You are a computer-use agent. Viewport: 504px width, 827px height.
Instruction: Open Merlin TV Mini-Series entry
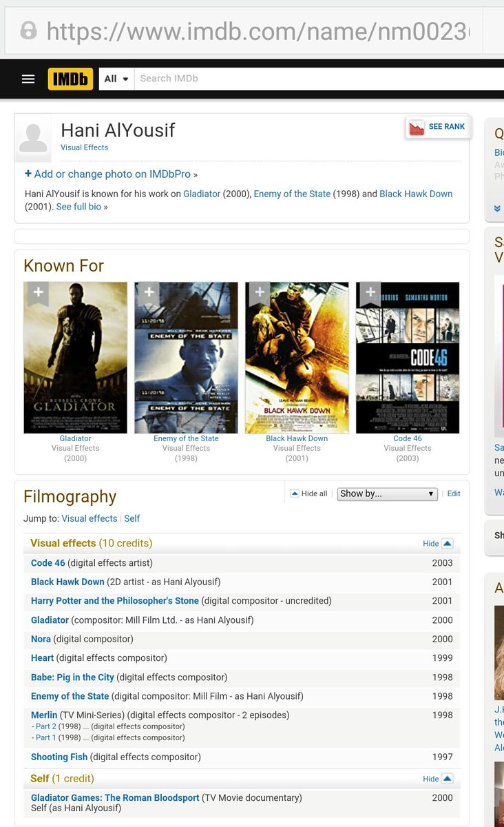(x=44, y=715)
